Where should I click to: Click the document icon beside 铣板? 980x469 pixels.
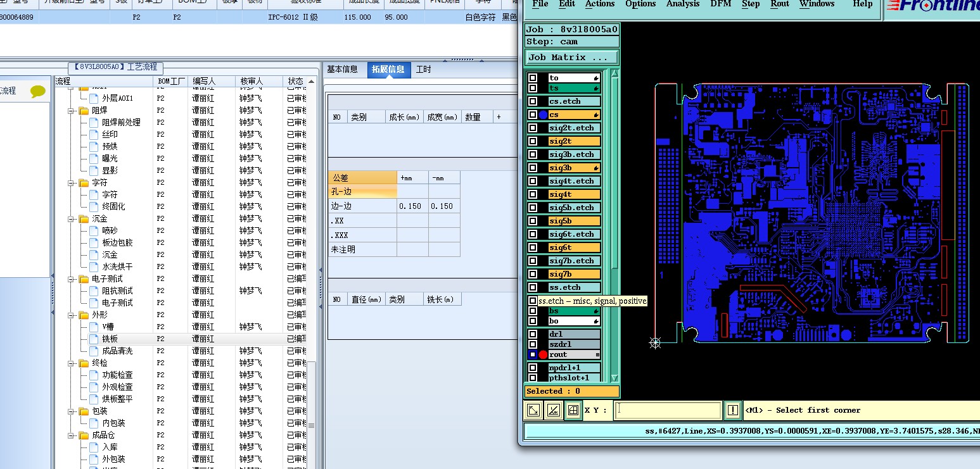point(94,339)
